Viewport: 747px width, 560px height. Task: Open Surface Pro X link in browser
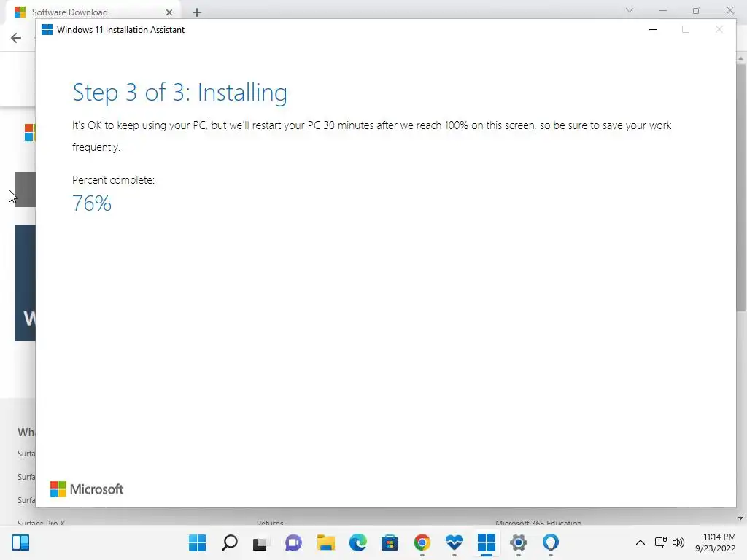pyautogui.click(x=42, y=523)
